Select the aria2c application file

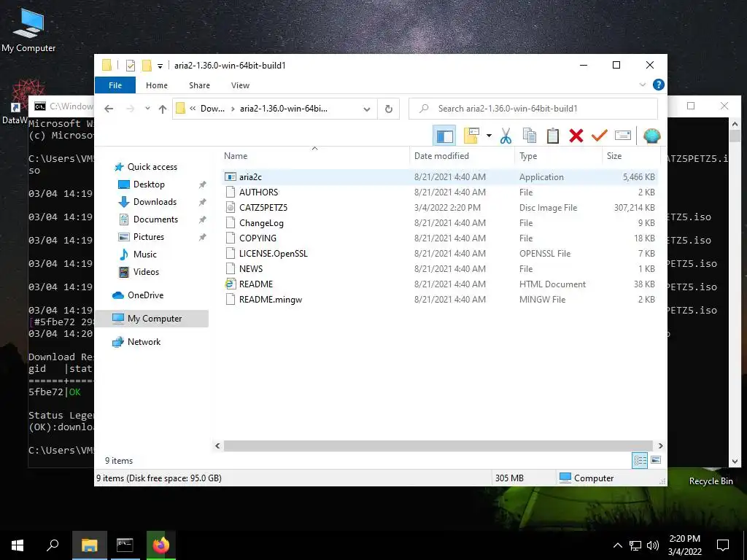[440, 176]
